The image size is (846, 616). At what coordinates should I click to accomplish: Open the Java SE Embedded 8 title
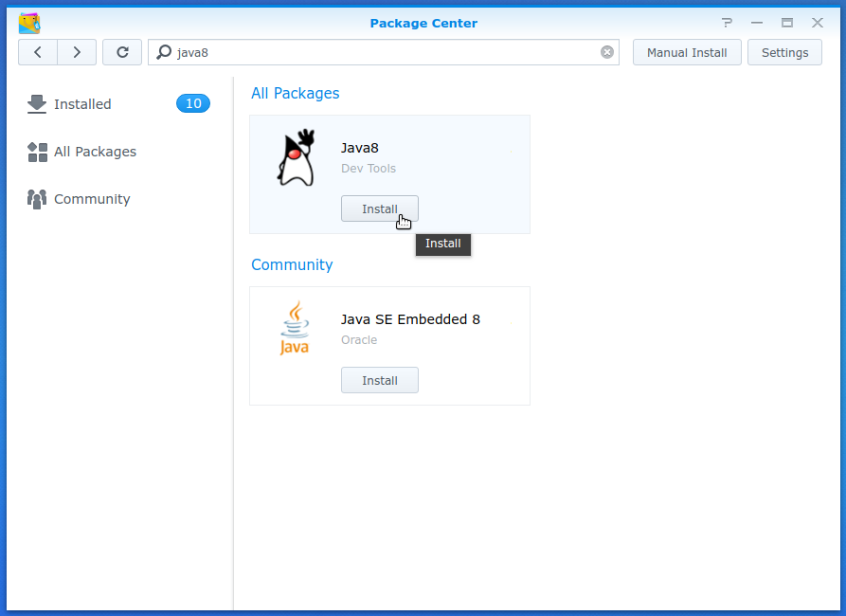(410, 319)
